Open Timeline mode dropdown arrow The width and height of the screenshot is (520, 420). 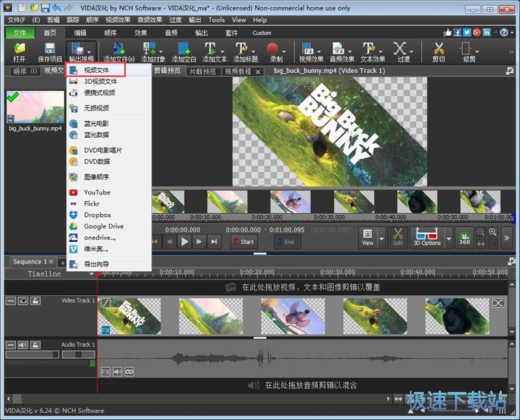[x=92, y=274]
